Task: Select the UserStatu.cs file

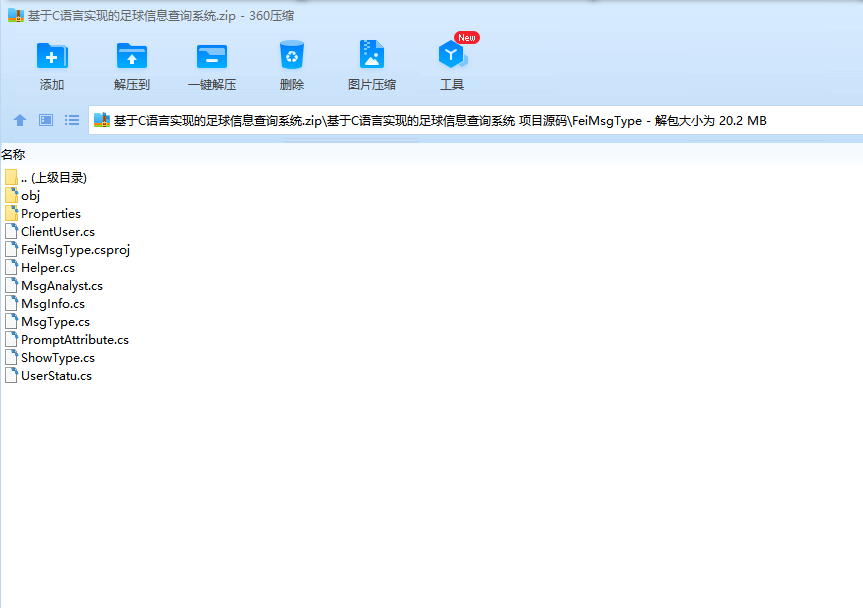Action: point(56,376)
